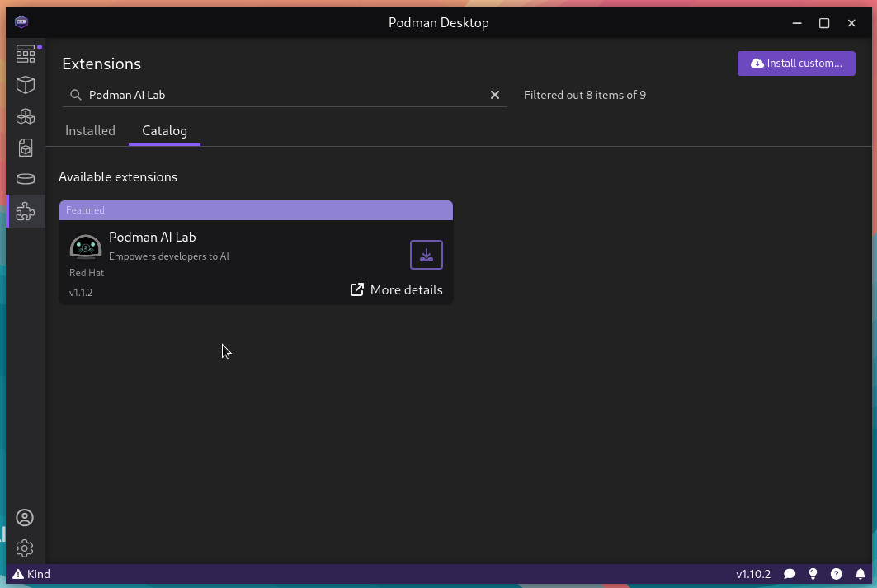The width and height of the screenshot is (877, 588).
Task: Open the lightbulb tips icon in status bar
Action: coord(813,574)
